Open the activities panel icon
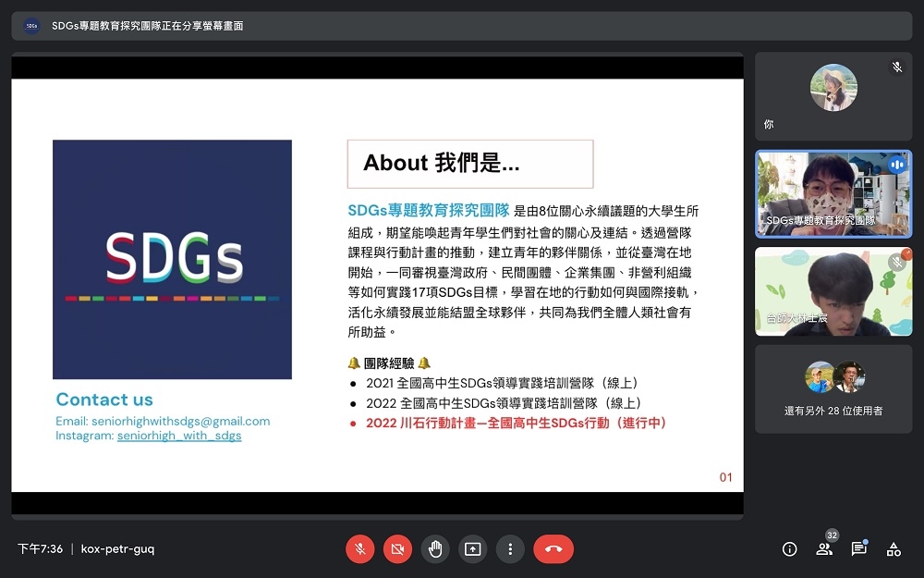This screenshot has width=924, height=578. pos(894,549)
